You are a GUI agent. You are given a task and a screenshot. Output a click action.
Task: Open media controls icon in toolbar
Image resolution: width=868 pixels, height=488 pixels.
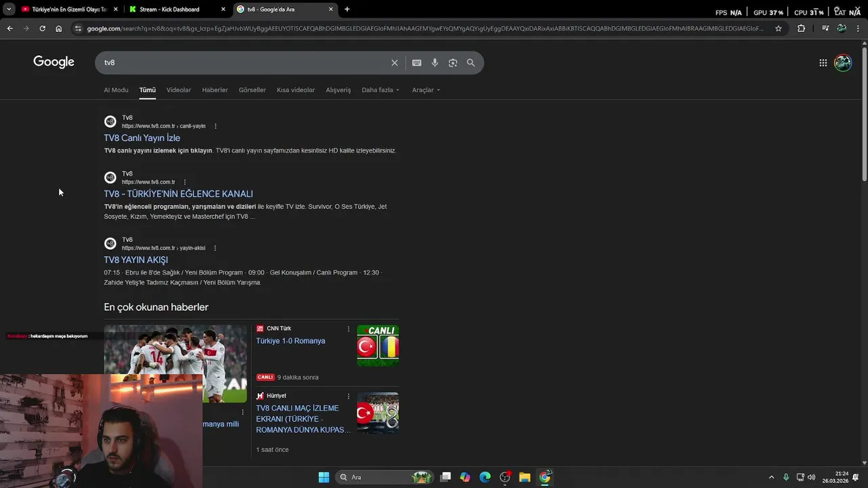click(825, 28)
